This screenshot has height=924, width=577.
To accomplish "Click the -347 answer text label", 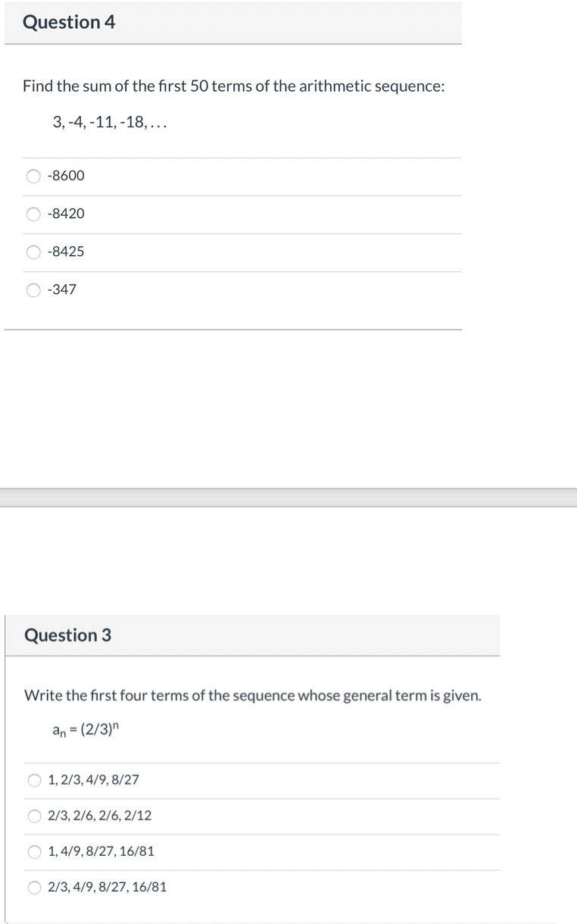I will [x=61, y=289].
